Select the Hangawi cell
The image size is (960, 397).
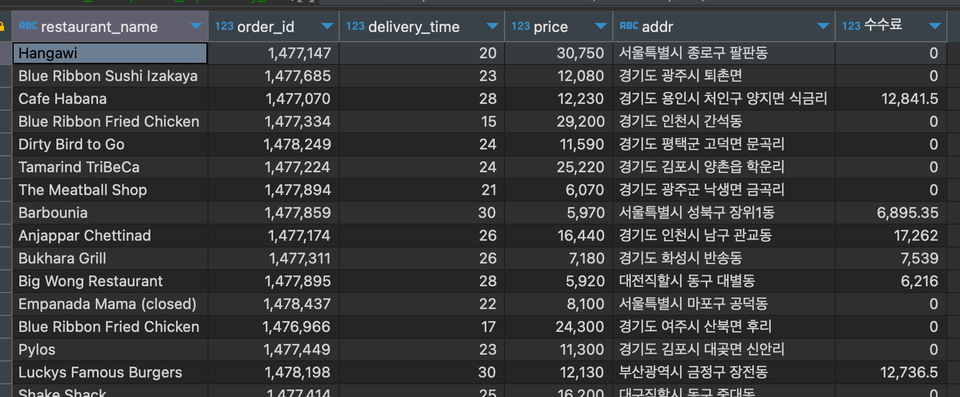coord(110,53)
